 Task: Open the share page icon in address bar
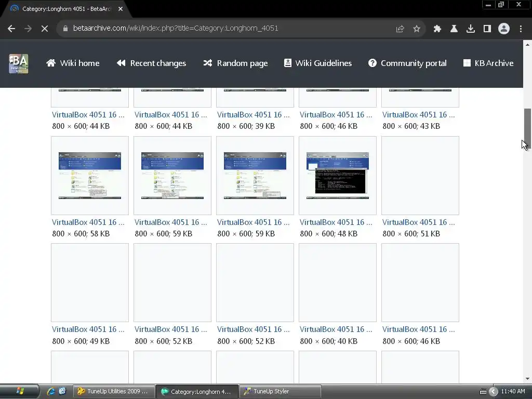click(400, 29)
